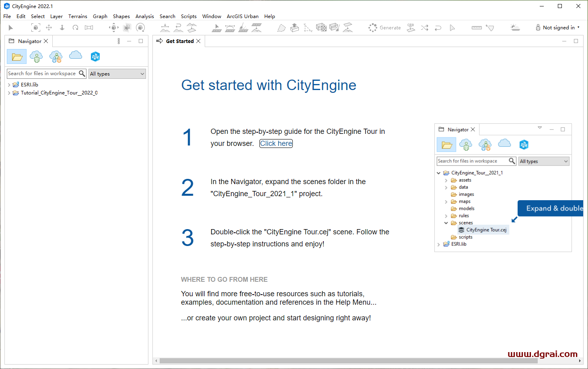Select ESRI.lib in the Navigator tree
The image size is (588, 369).
coord(29,85)
